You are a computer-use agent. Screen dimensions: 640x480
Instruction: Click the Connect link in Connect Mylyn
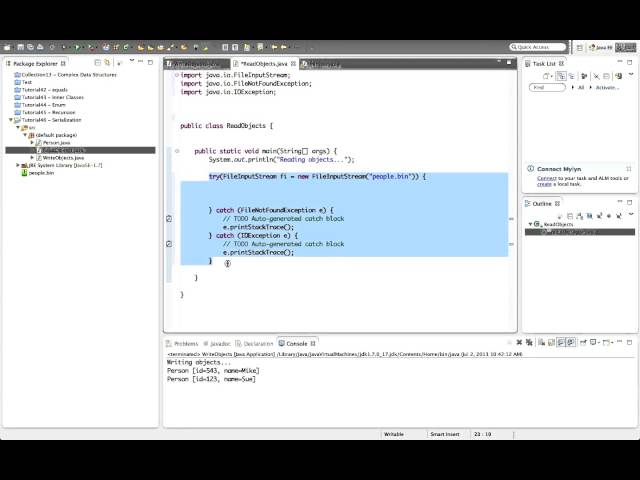tap(547, 178)
